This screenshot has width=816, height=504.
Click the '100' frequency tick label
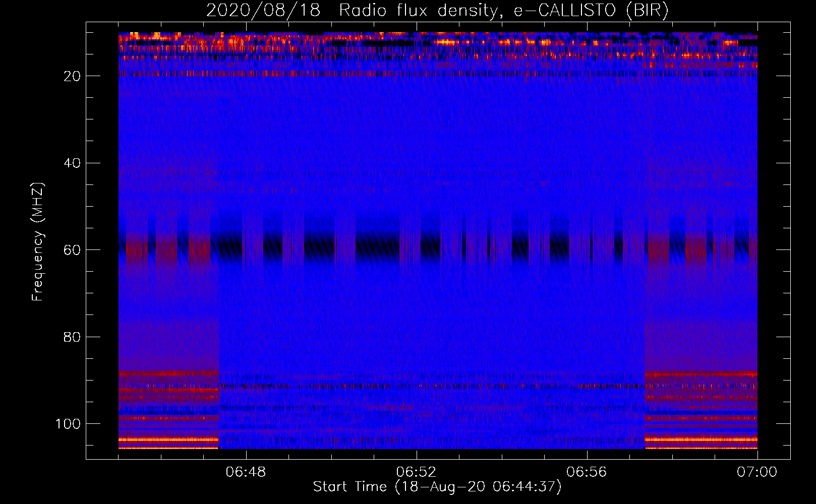pyautogui.click(x=69, y=424)
